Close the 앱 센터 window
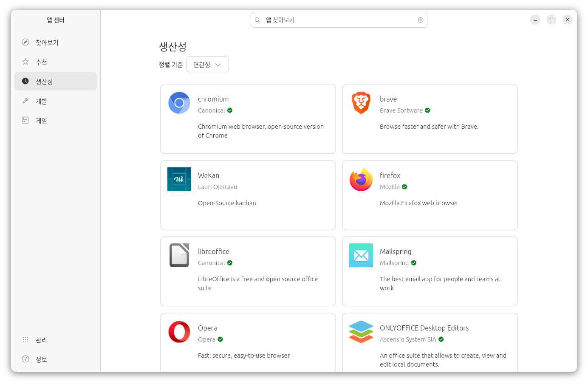 (x=568, y=20)
